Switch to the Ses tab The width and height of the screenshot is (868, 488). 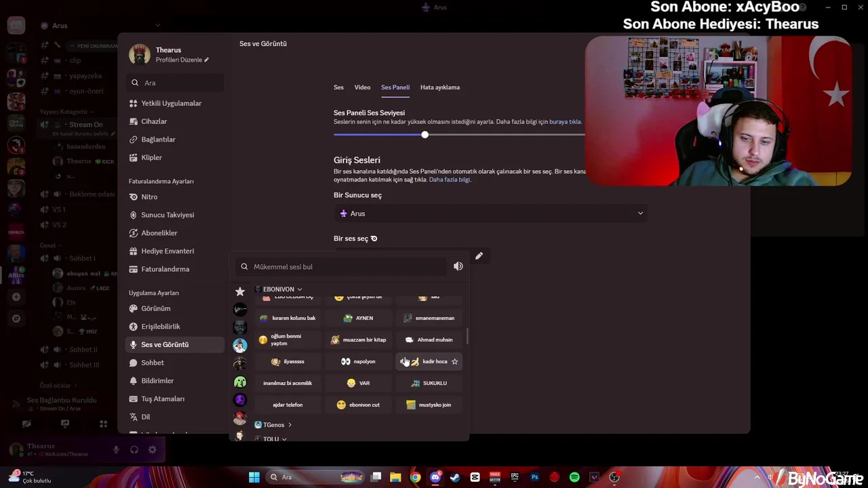tap(338, 87)
